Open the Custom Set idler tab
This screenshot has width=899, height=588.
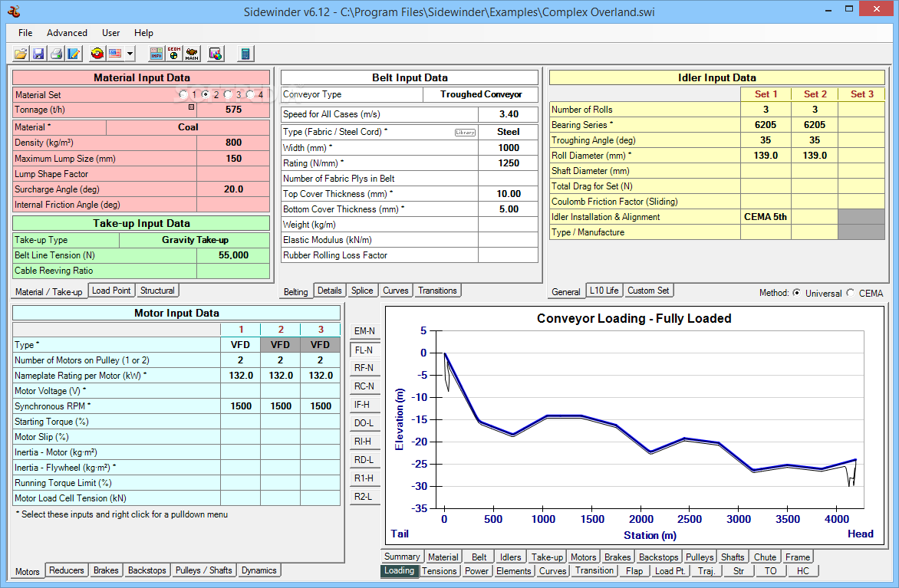648,291
